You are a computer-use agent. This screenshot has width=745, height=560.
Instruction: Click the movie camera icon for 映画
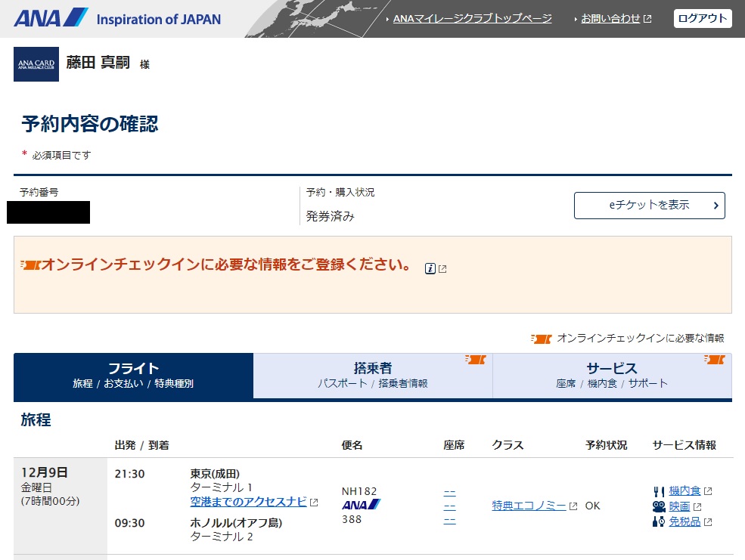(x=658, y=506)
